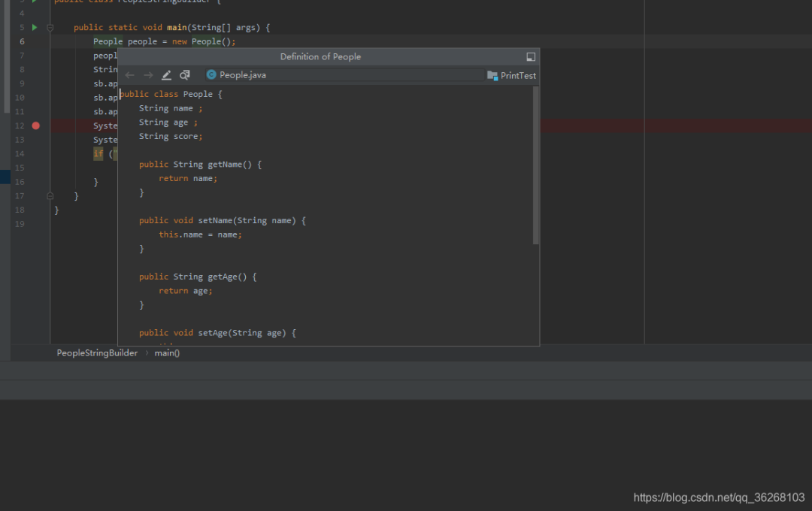
Task: Click the Definition popup vertical scrollbar
Action: 535,165
